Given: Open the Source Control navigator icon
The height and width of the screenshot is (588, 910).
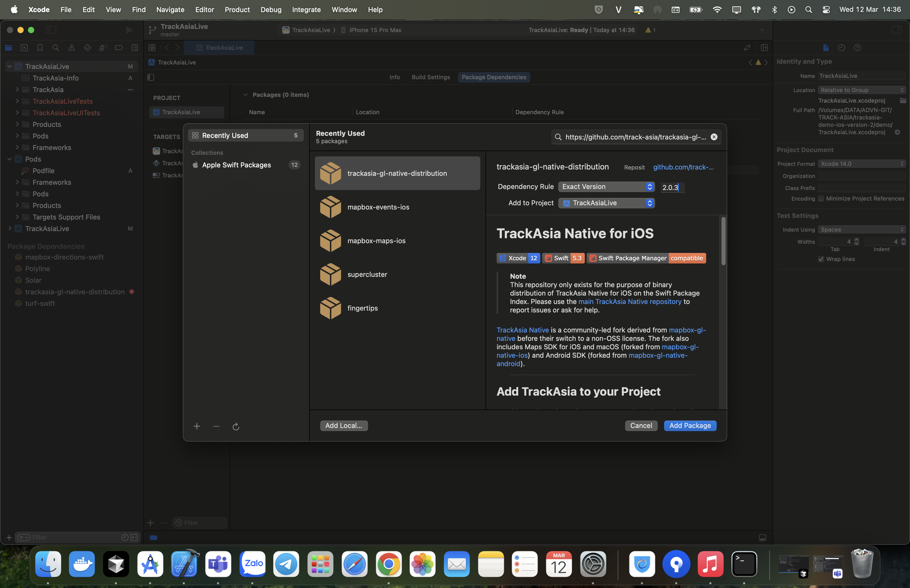Looking at the screenshot, I should tap(24, 48).
